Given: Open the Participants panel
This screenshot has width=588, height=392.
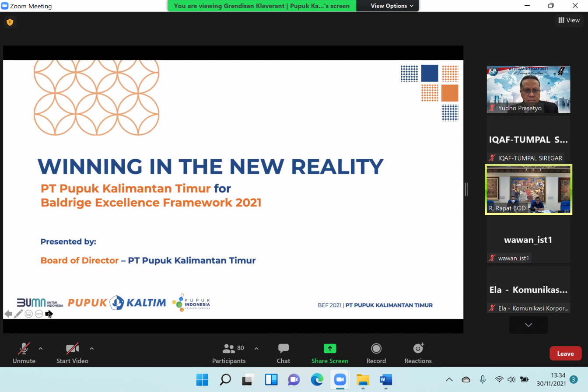Looking at the screenshot, I should (229, 353).
